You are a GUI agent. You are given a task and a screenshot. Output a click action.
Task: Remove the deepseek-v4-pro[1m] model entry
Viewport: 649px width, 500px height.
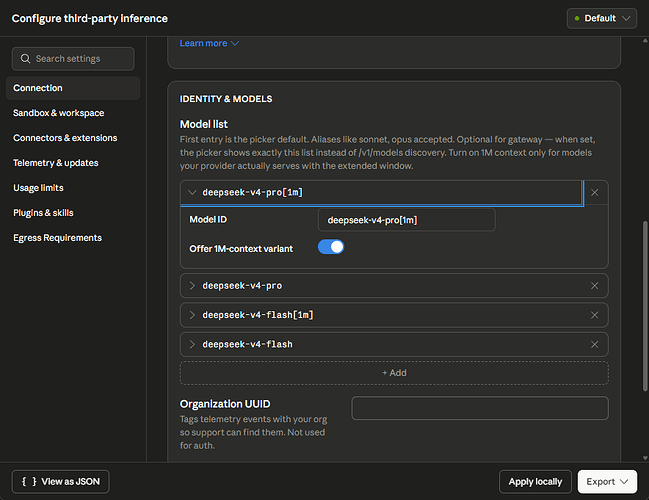click(594, 192)
